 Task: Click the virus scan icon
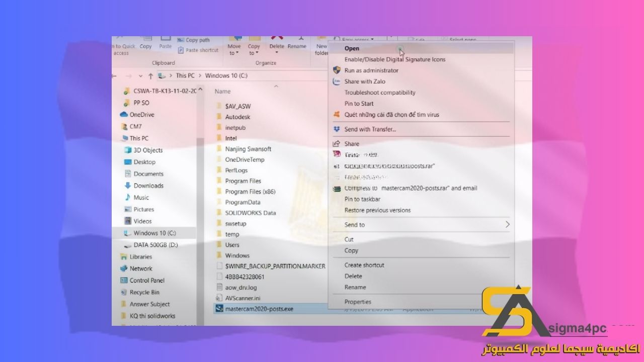click(x=337, y=115)
